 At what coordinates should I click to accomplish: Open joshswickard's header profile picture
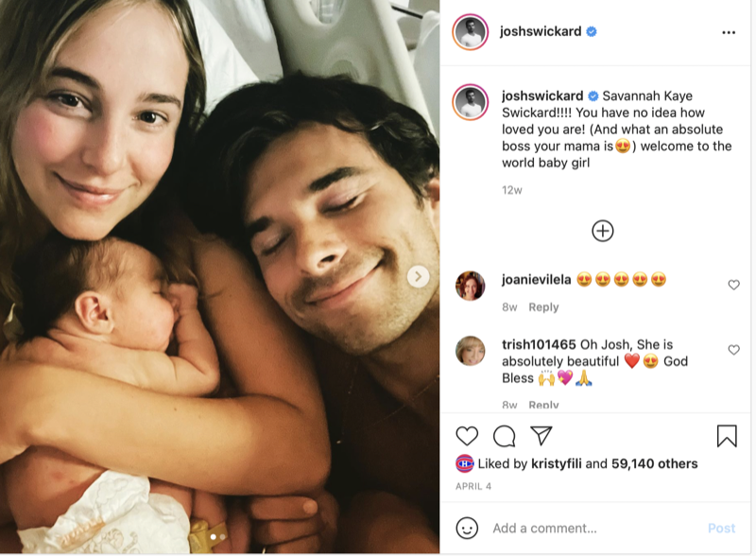pyautogui.click(x=470, y=32)
